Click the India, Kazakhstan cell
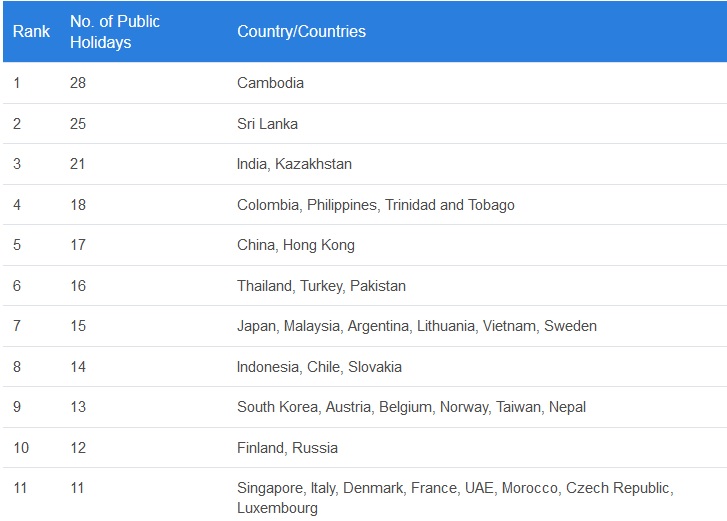This screenshot has height=521, width=727. [294, 164]
